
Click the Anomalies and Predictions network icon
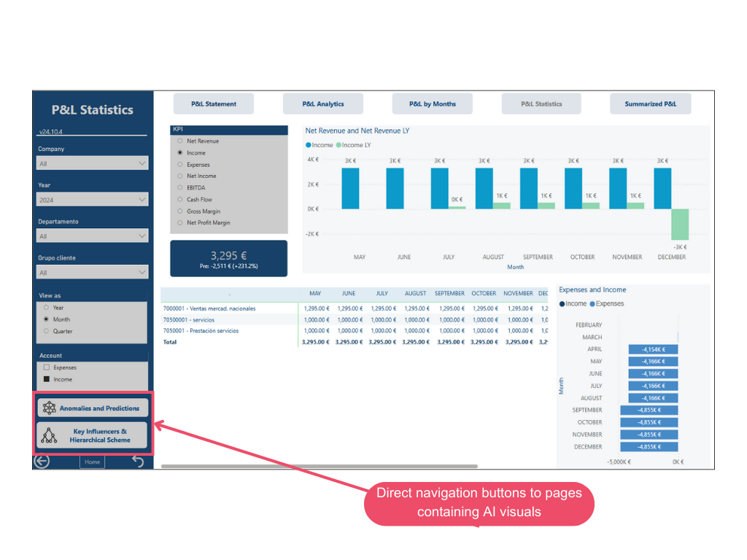[49, 408]
